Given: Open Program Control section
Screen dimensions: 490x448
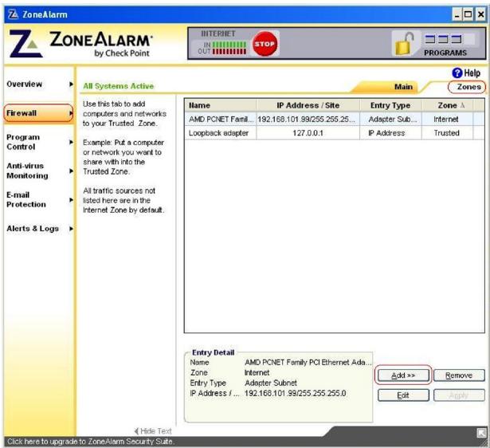Looking at the screenshot, I should pos(23,142).
